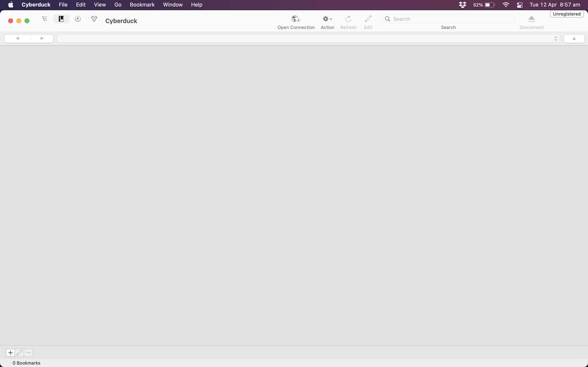Click the back navigation arrow
This screenshot has height=367, width=588.
[17, 38]
